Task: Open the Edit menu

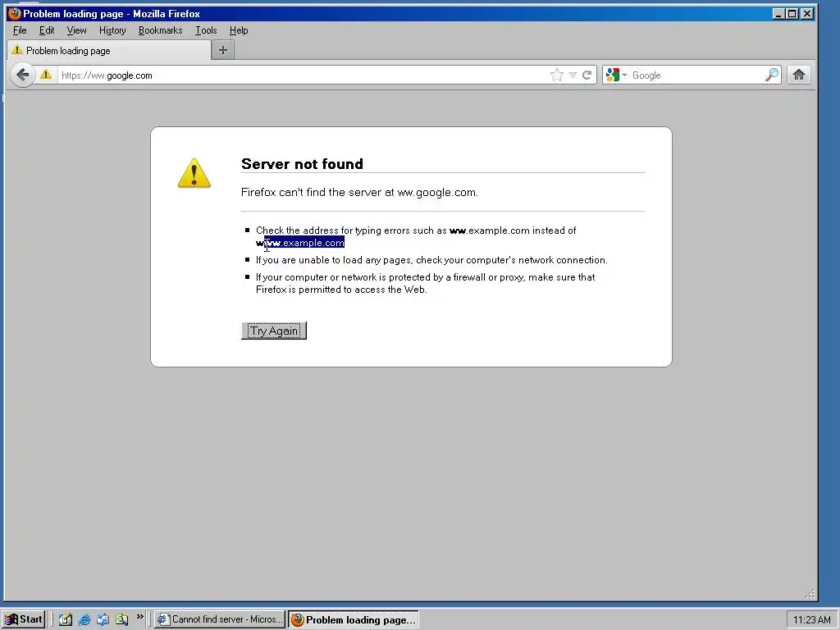Action: [x=47, y=30]
